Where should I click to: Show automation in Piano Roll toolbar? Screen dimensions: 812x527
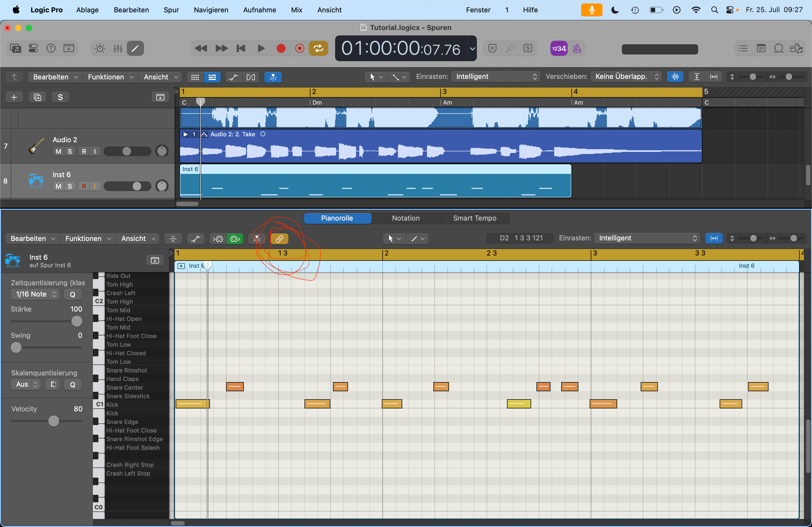coord(196,239)
